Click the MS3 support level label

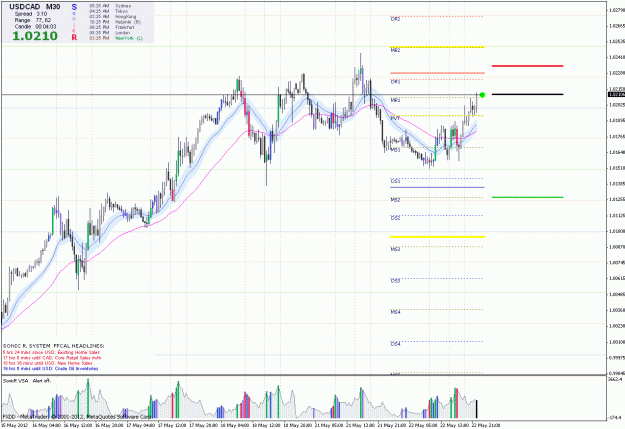395,250
